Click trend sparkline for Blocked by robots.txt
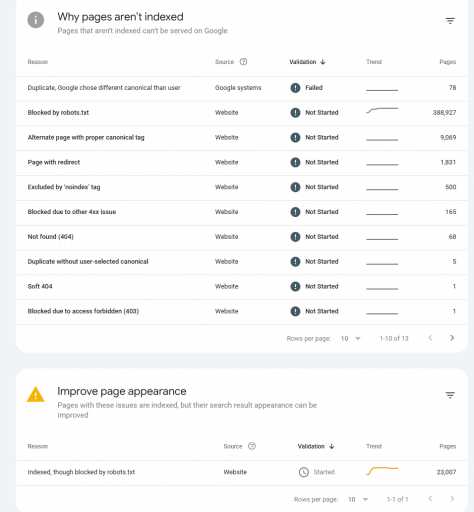This screenshot has height=512, width=474. click(382, 110)
